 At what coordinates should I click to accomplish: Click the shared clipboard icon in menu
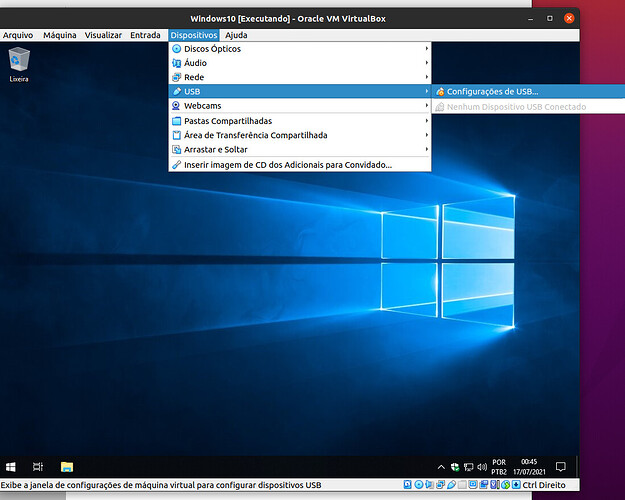[x=176, y=135]
